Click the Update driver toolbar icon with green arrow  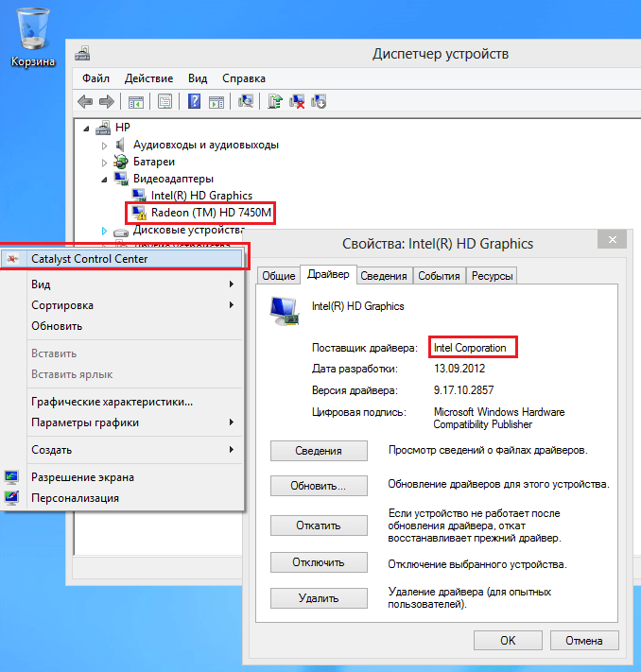pos(275,101)
